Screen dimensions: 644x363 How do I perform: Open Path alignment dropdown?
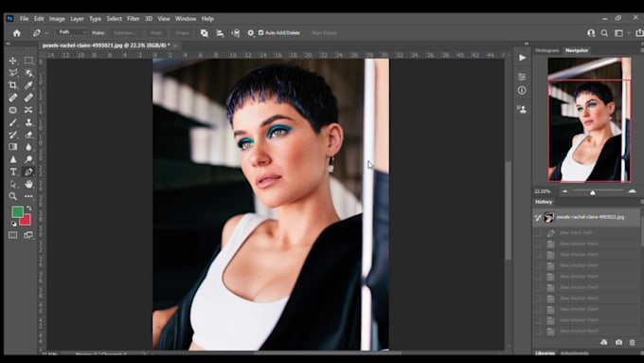[x=220, y=33]
